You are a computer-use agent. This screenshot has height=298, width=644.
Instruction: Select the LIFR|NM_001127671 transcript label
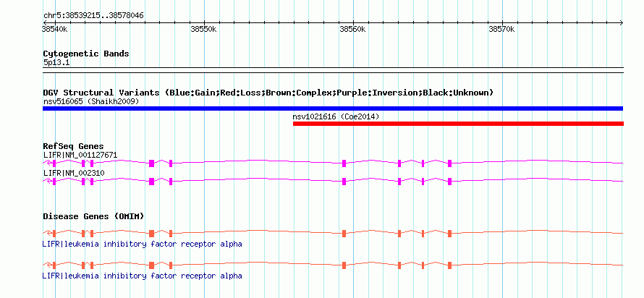click(80, 155)
